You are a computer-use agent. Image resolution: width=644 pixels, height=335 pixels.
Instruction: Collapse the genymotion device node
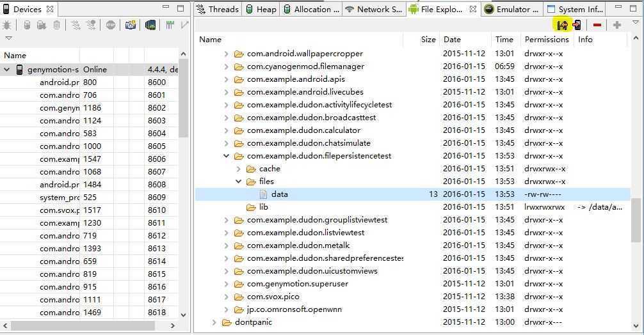pyautogui.click(x=6, y=70)
